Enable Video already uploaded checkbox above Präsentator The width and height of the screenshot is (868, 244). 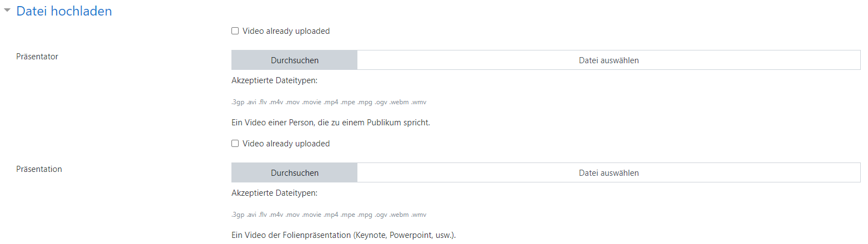[235, 31]
